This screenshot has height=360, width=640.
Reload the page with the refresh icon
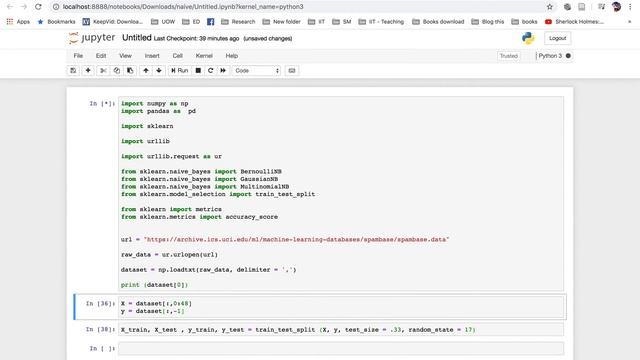38,7
